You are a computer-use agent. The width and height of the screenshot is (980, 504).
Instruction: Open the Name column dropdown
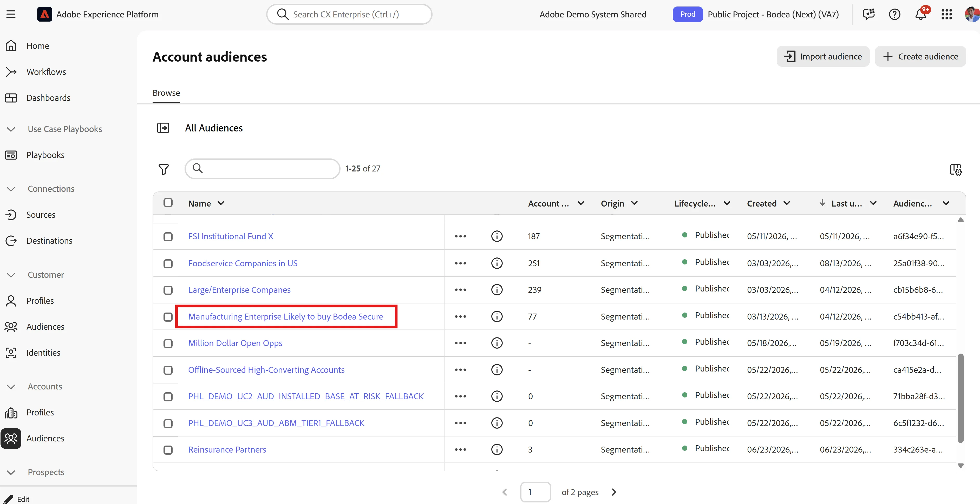click(x=221, y=203)
